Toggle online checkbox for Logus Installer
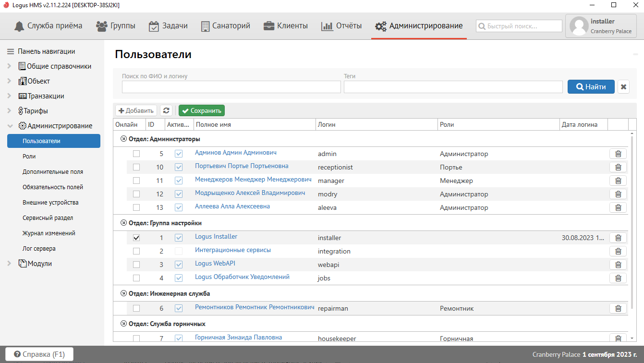The width and height of the screenshot is (644, 363). click(x=136, y=238)
